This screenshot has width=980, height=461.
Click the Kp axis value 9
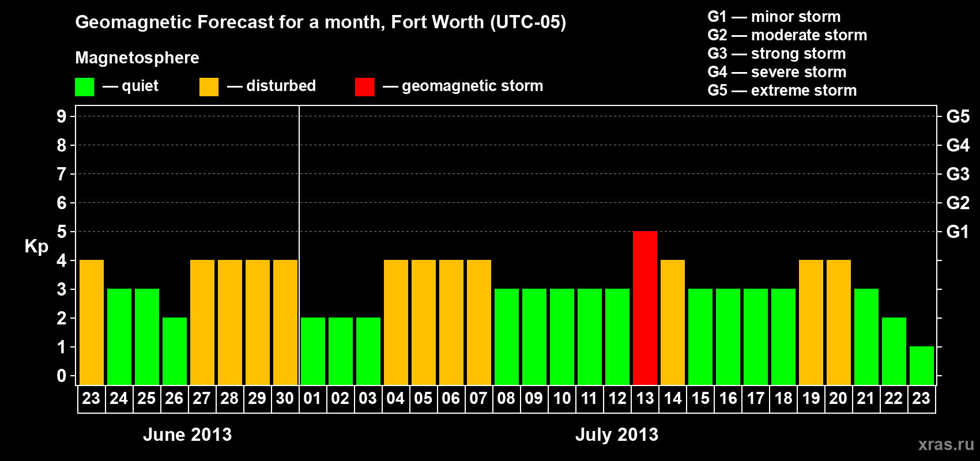(x=62, y=116)
